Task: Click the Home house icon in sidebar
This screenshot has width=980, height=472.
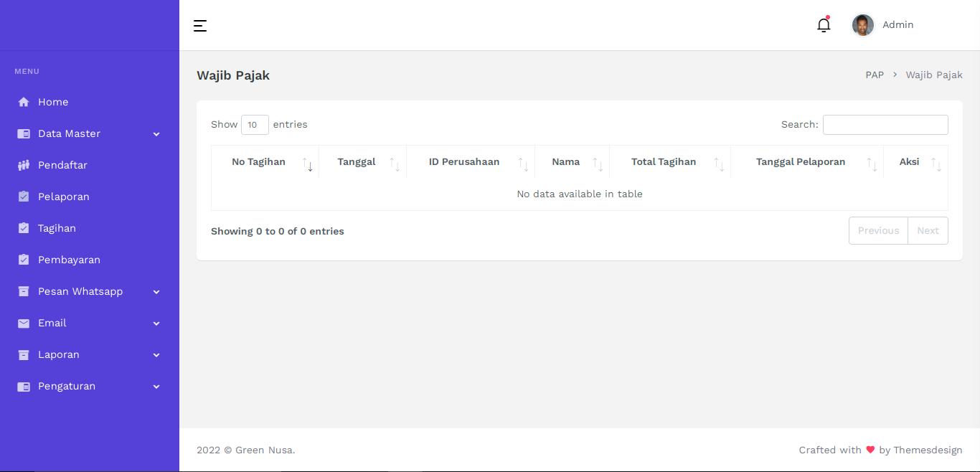Action: (x=24, y=102)
